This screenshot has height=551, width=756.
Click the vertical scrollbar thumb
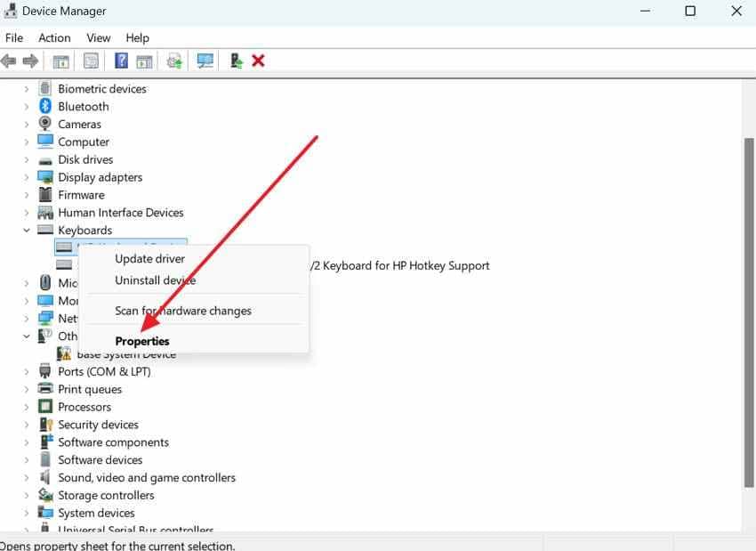point(748,312)
